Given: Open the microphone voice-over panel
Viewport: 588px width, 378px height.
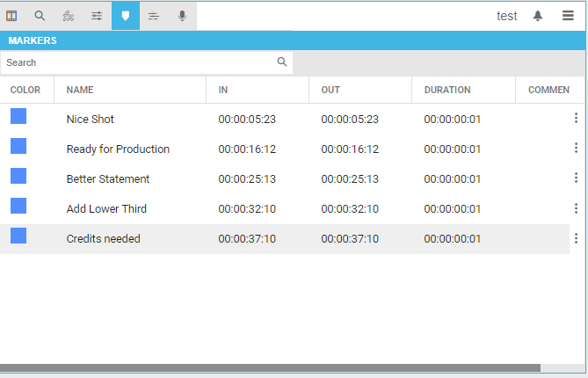Looking at the screenshot, I should 182,16.
